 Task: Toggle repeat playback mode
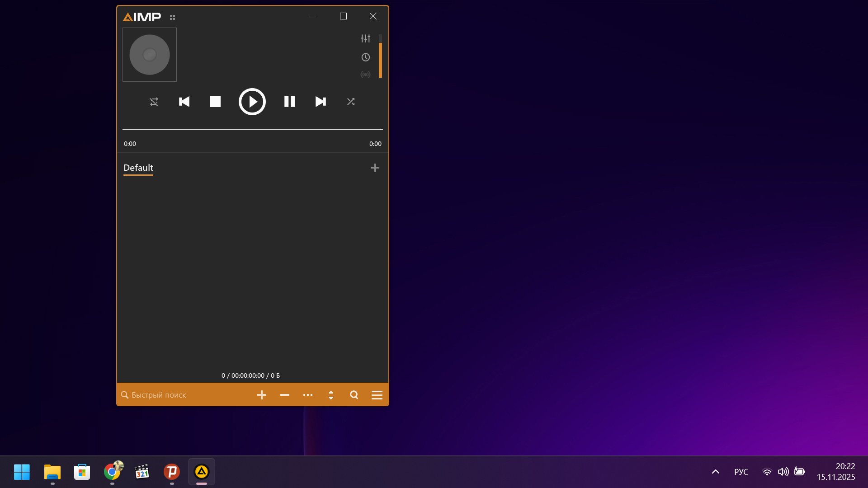(x=154, y=102)
